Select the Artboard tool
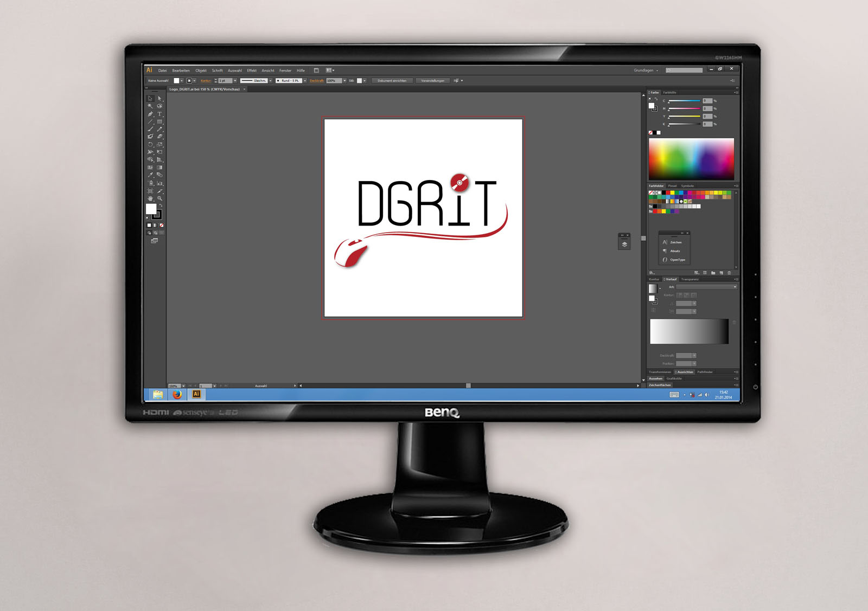 [150, 191]
